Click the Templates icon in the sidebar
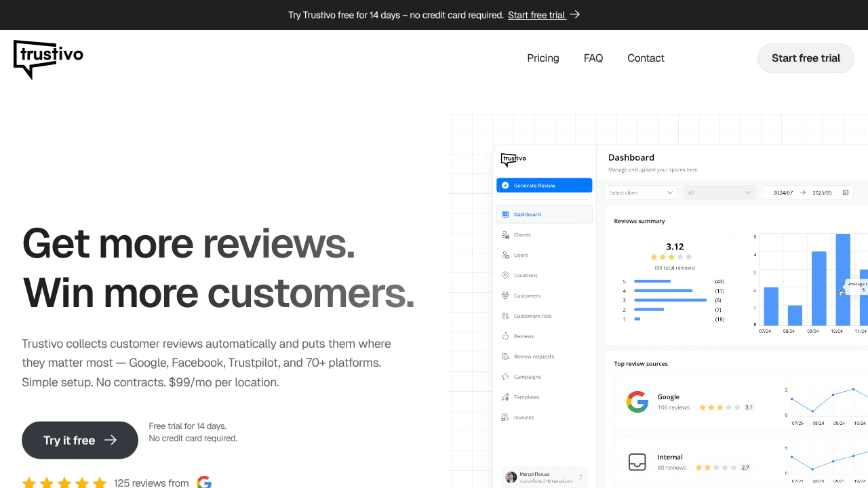Viewport: 868px width, 488px height. pyautogui.click(x=505, y=396)
